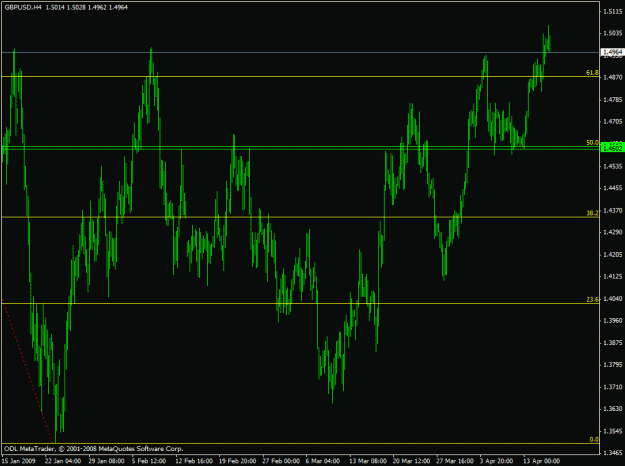Click the 1.4205 price axis label
This screenshot has width=625, height=466.
(613, 254)
